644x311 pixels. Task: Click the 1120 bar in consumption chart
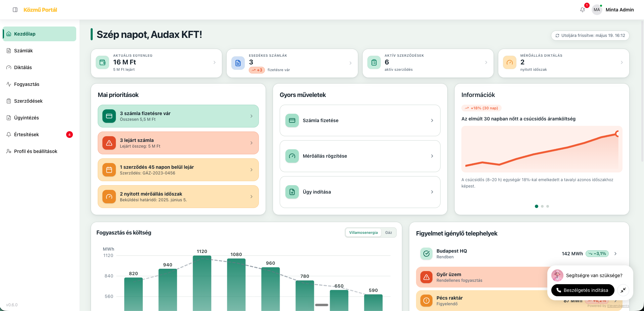pyautogui.click(x=202, y=283)
